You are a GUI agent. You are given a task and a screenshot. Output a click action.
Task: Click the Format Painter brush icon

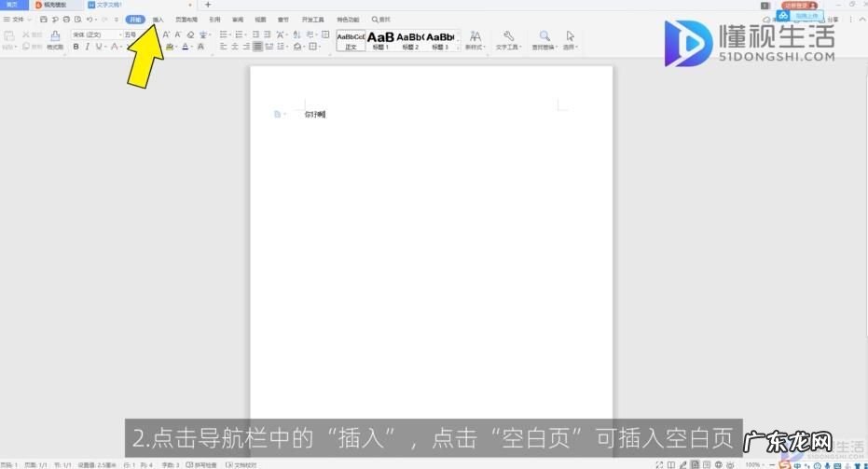coord(55,36)
